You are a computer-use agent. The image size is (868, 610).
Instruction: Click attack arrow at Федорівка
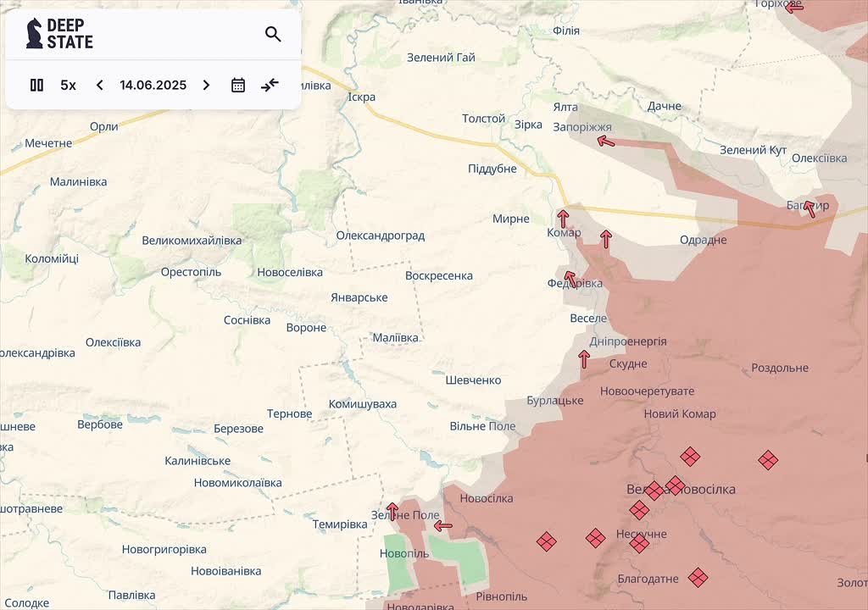(x=570, y=278)
